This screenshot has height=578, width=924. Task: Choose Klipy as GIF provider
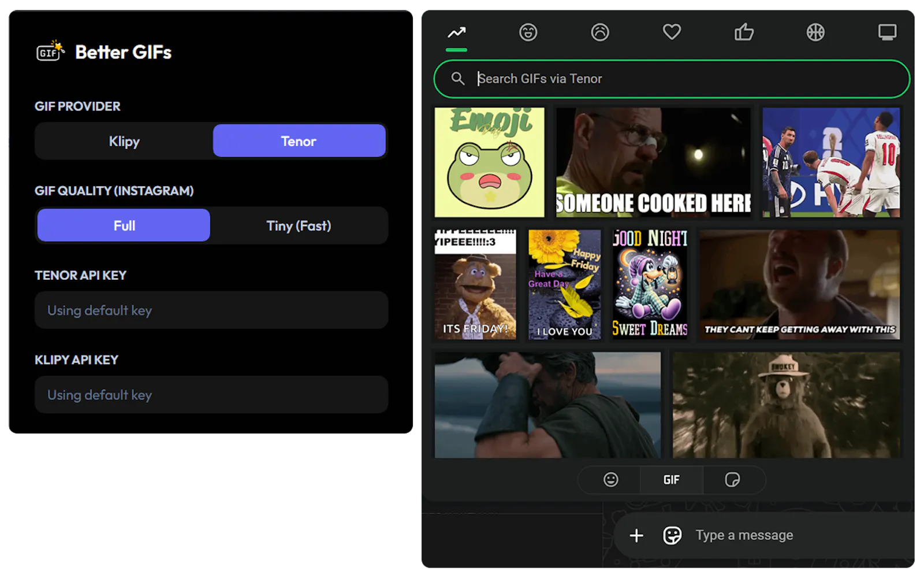124,141
